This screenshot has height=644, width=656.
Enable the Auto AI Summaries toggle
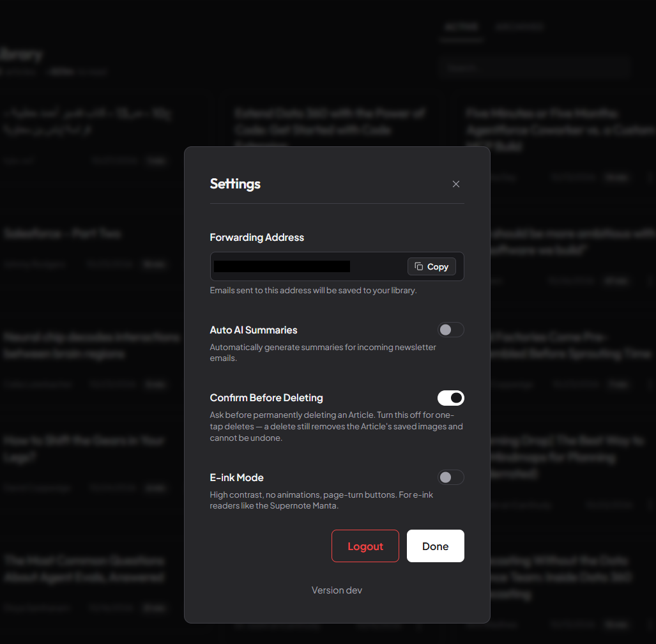pos(450,330)
